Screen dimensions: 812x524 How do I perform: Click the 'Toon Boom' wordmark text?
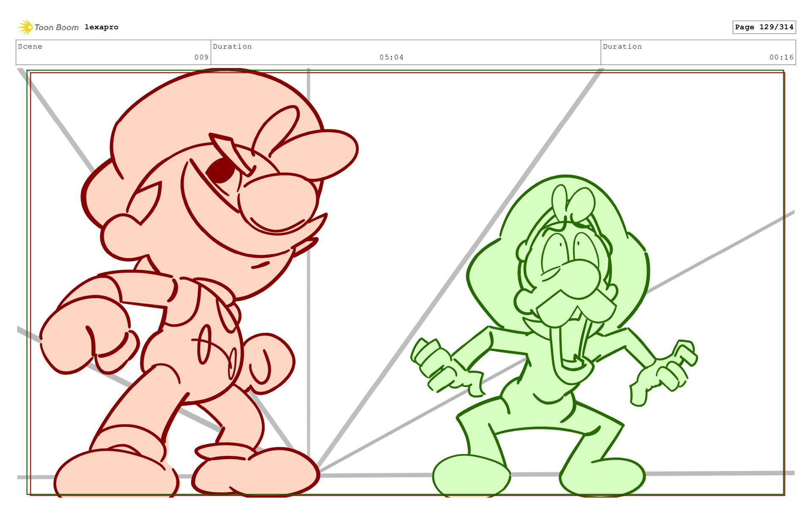point(56,27)
